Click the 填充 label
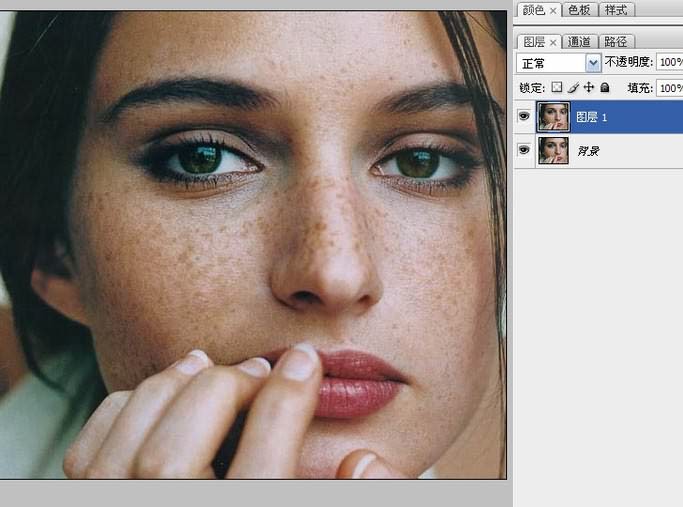 click(640, 88)
